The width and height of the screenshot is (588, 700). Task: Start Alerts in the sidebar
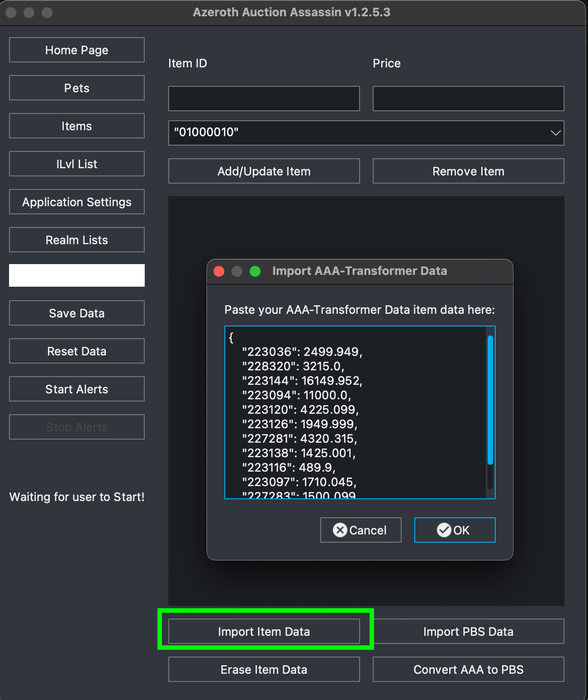point(77,389)
